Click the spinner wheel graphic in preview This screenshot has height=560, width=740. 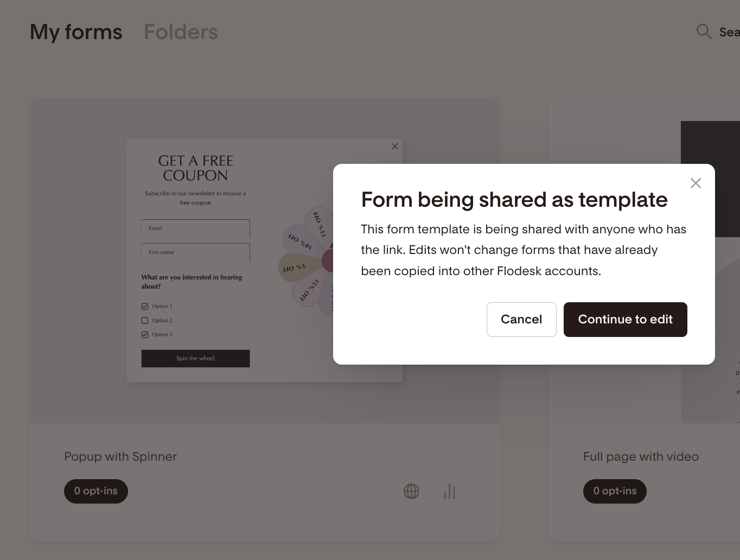[x=308, y=260]
